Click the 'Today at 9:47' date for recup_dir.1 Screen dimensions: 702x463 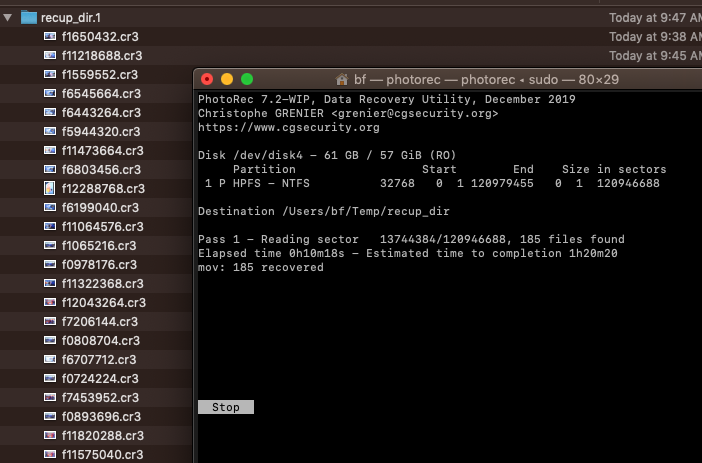tap(655, 18)
